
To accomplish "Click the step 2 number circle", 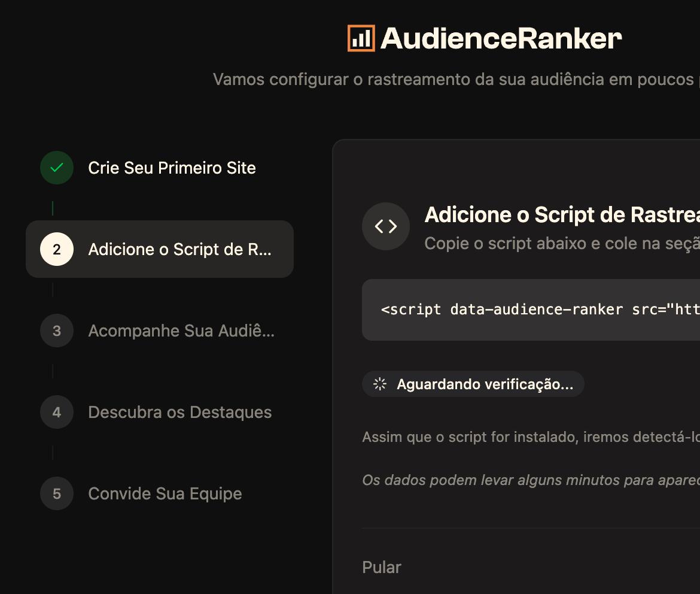I will [57, 249].
